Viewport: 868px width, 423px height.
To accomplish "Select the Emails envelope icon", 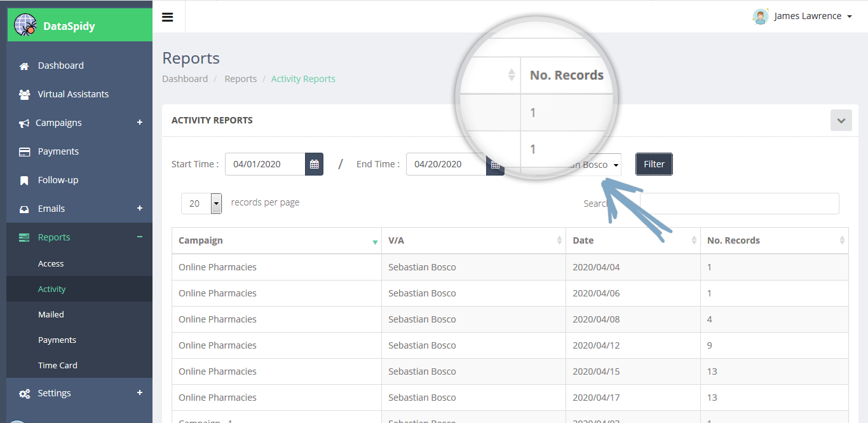I will pyautogui.click(x=24, y=209).
